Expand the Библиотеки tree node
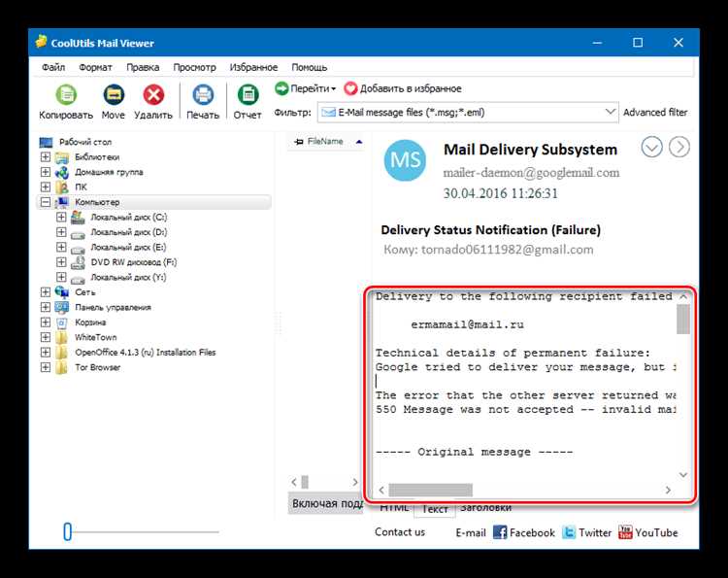This screenshot has height=578, width=728. click(x=45, y=157)
